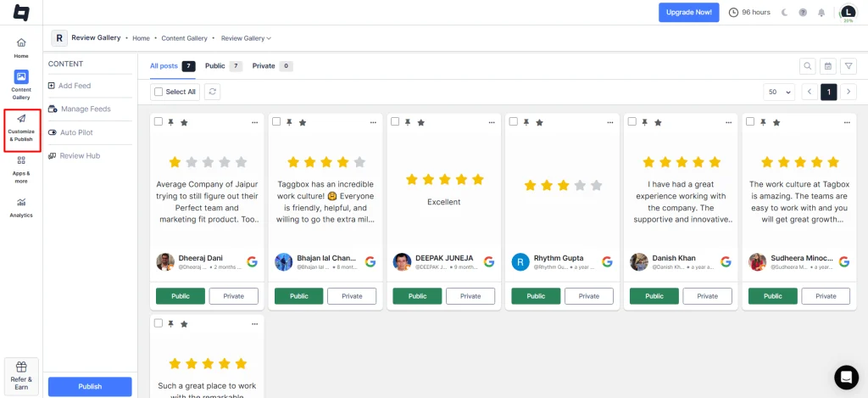Select the Danish Khan review checkbox
Screen dimensions: 868x398
coord(632,121)
